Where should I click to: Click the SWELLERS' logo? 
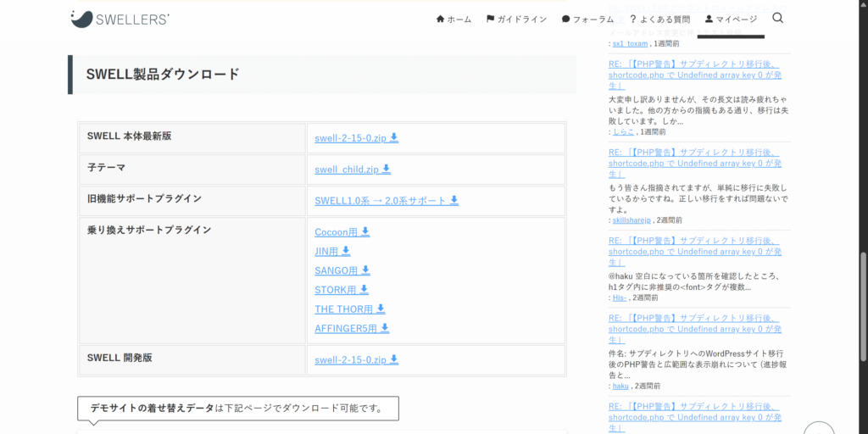click(120, 19)
